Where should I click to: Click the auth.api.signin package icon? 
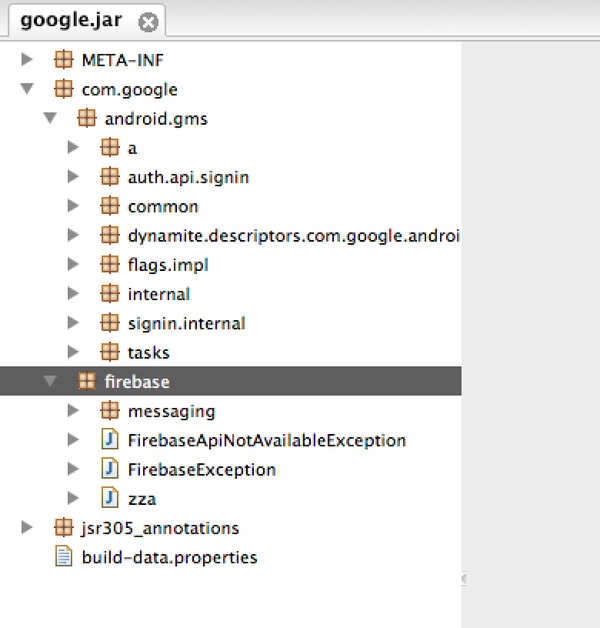(110, 177)
